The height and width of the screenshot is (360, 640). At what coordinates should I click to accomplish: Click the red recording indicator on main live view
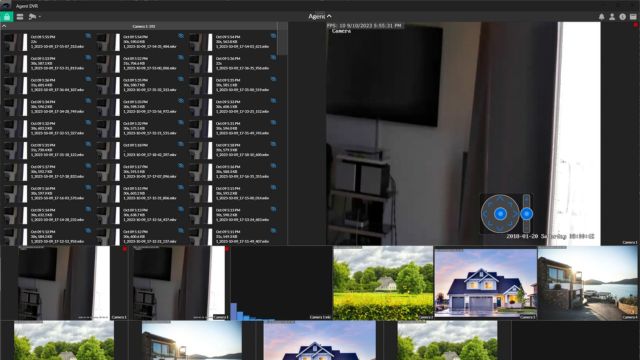point(636,25)
